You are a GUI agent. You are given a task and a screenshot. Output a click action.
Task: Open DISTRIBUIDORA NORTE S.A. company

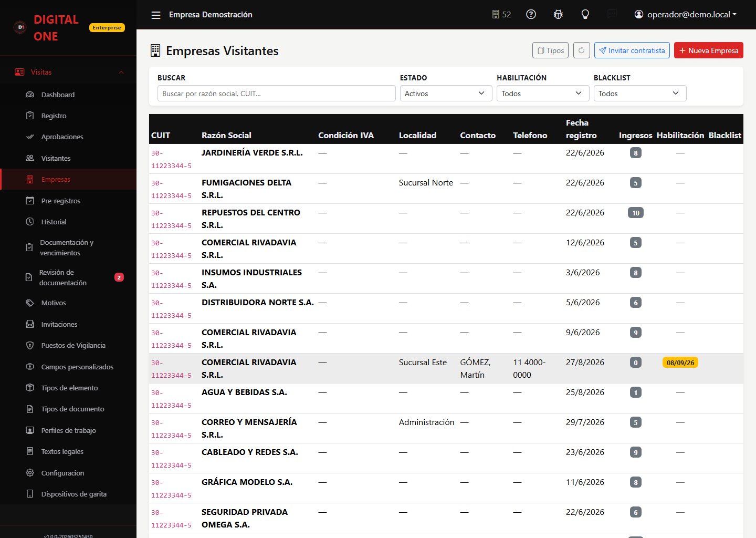pyautogui.click(x=258, y=303)
